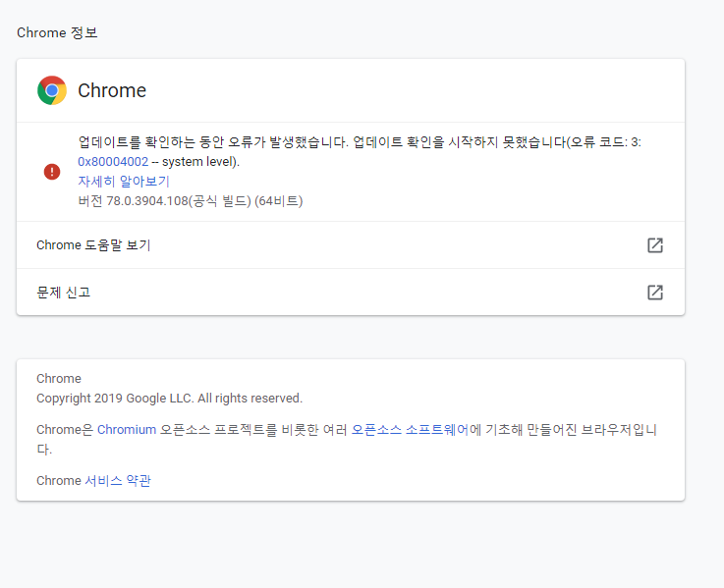This screenshot has height=588, width=724.
Task: Click the Chrome label above the copyright
Action: coord(59,379)
